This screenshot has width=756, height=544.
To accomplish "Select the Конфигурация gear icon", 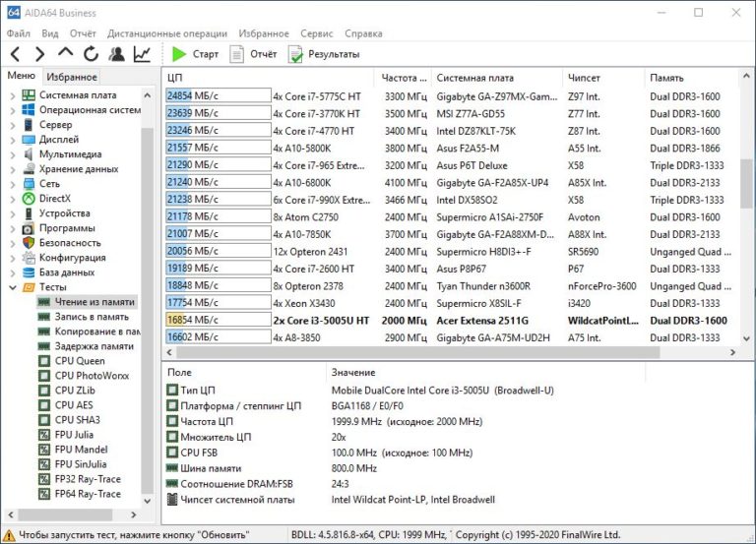I will 29,258.
